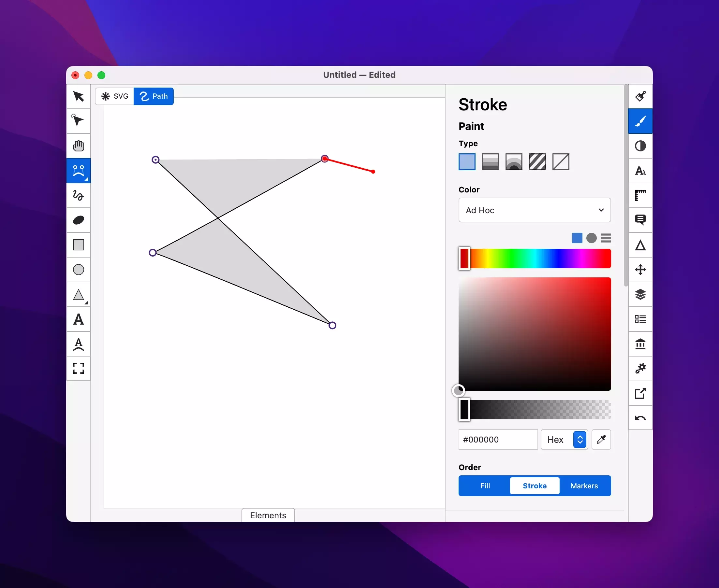Select the arrow Selection tool
Image resolution: width=719 pixels, height=588 pixels.
tap(78, 96)
